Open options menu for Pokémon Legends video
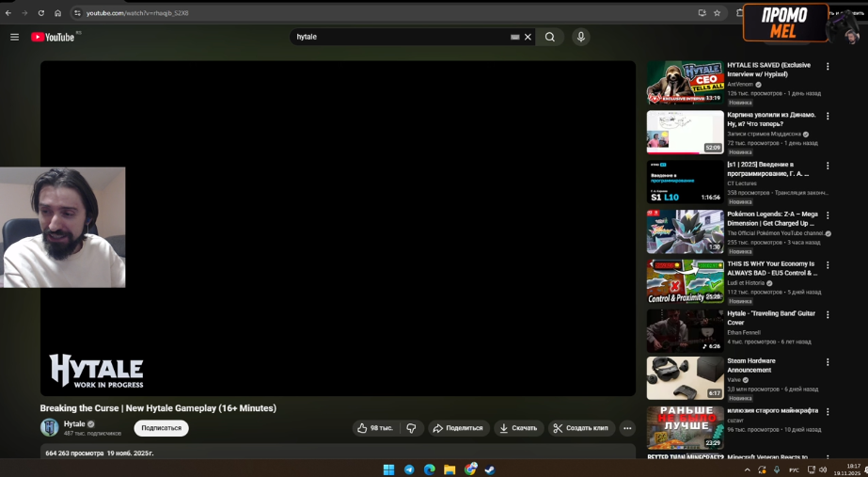This screenshot has height=477, width=868. pos(828,215)
